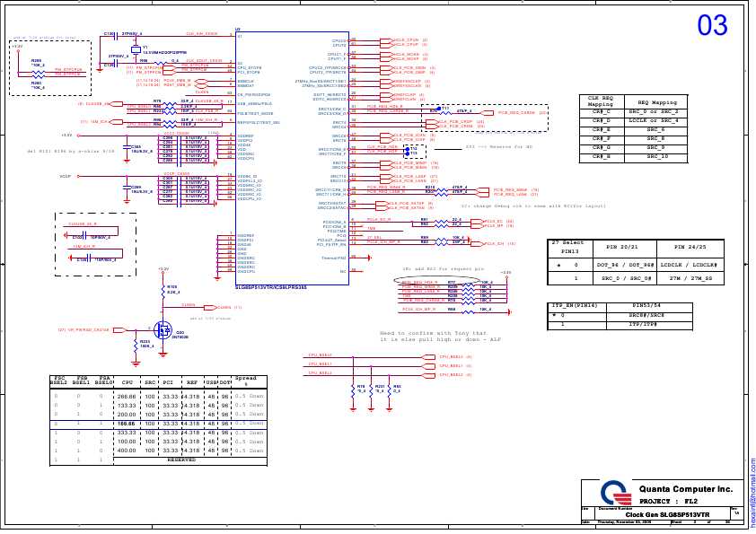756x534 pixels.
Task: Click the Quanta Computer logo emblem
Action: point(616,493)
